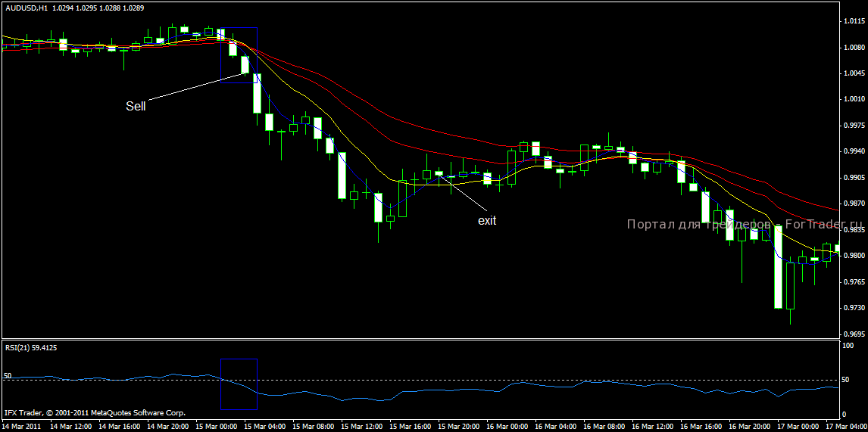The width and height of the screenshot is (868, 432).
Task: Click the RSI 50 value on right scale
Action: click(846, 380)
